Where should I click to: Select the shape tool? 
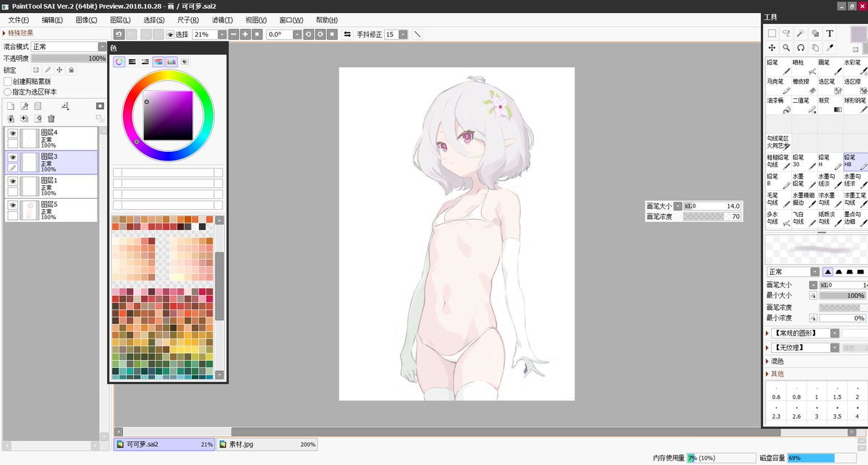tap(815, 33)
